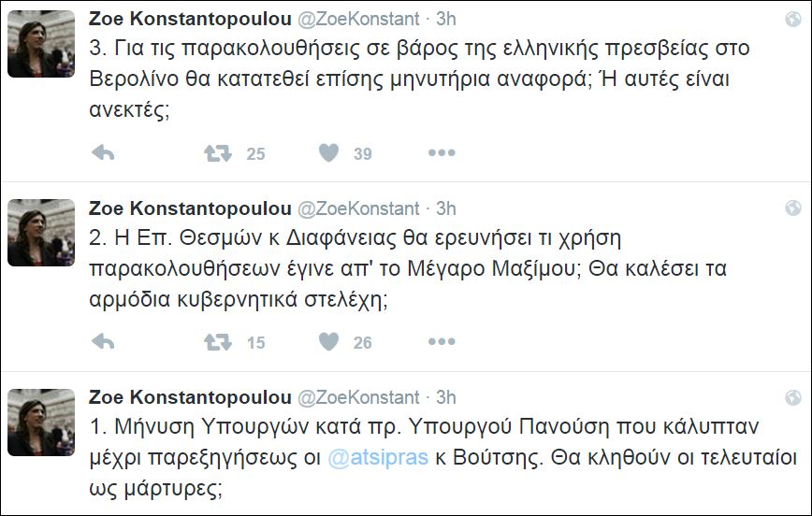Click profile avatar of the middle tweet

pyautogui.click(x=41, y=233)
